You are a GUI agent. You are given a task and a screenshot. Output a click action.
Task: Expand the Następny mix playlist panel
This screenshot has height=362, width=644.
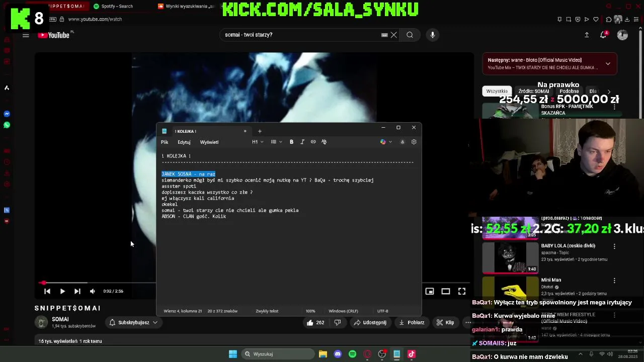point(608,64)
